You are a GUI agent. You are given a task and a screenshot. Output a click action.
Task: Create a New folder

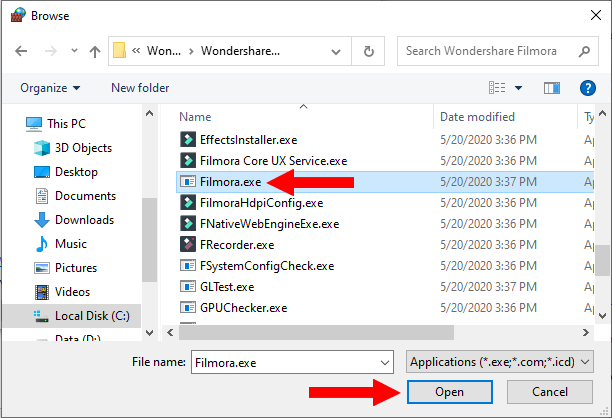(140, 88)
